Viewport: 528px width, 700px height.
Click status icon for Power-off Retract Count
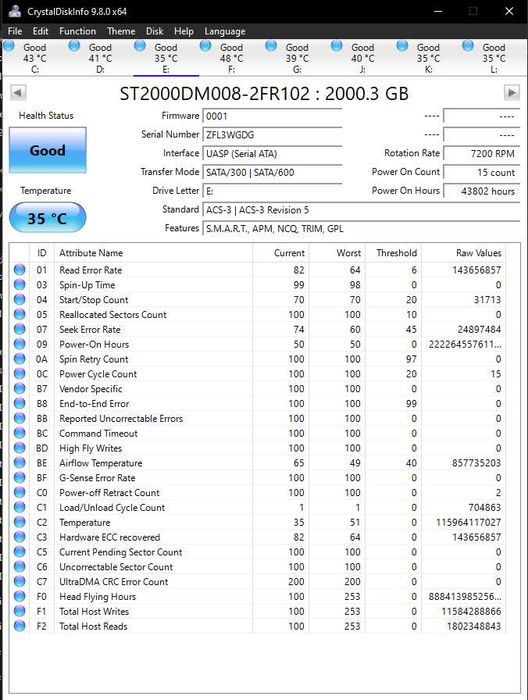19,492
